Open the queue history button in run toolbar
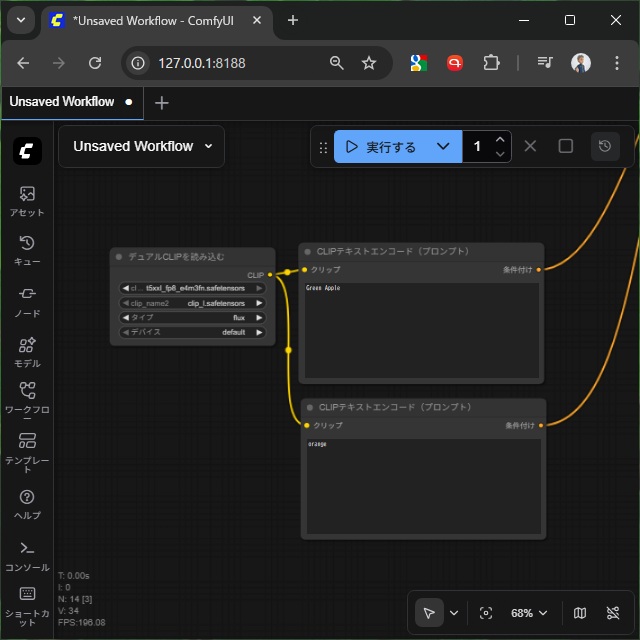 (x=605, y=146)
